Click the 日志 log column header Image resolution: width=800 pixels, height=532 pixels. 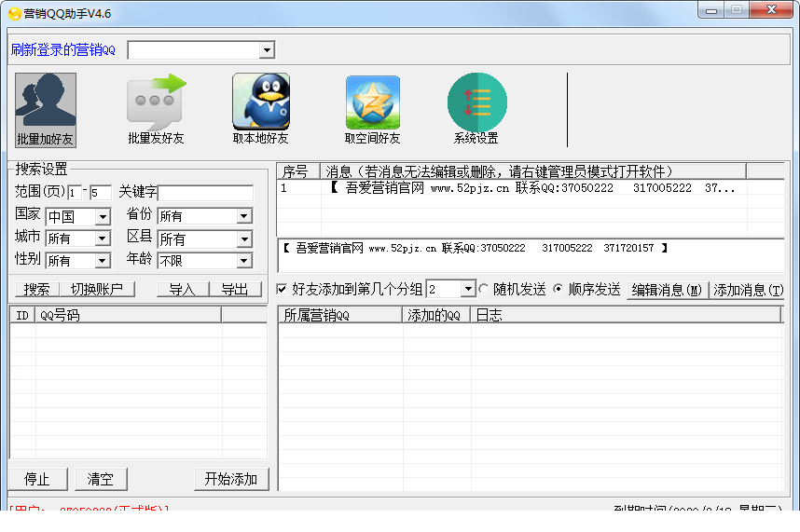click(x=626, y=315)
